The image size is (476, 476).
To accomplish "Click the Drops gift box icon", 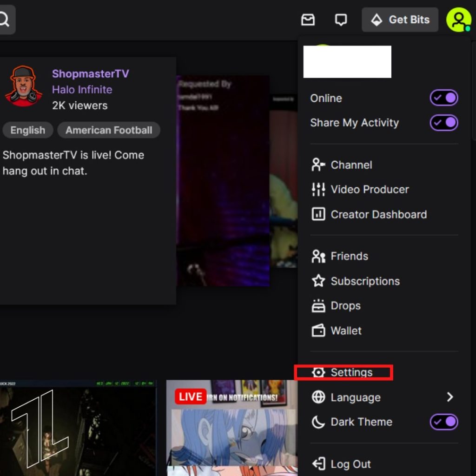I will click(x=318, y=306).
